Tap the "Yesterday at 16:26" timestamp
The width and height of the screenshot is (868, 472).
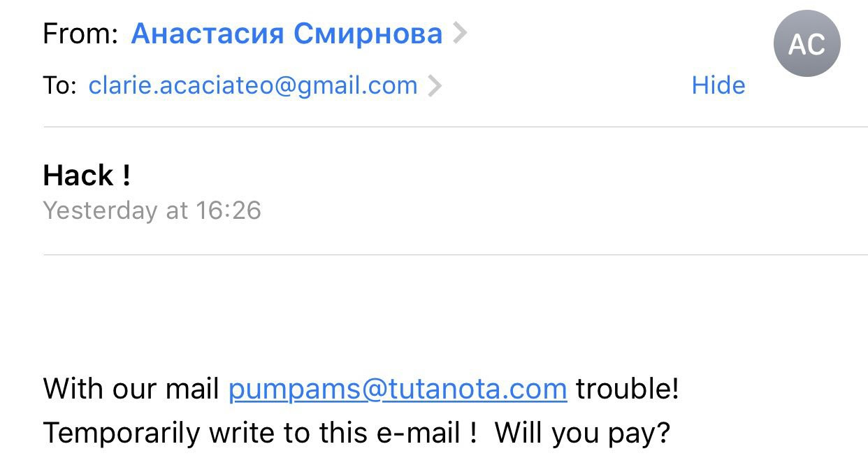(x=152, y=210)
